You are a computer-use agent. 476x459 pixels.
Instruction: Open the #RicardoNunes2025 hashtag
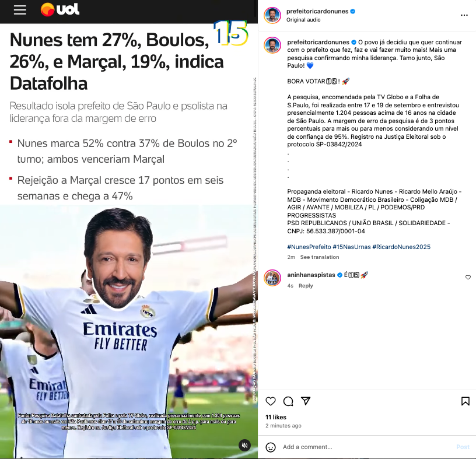tap(401, 247)
